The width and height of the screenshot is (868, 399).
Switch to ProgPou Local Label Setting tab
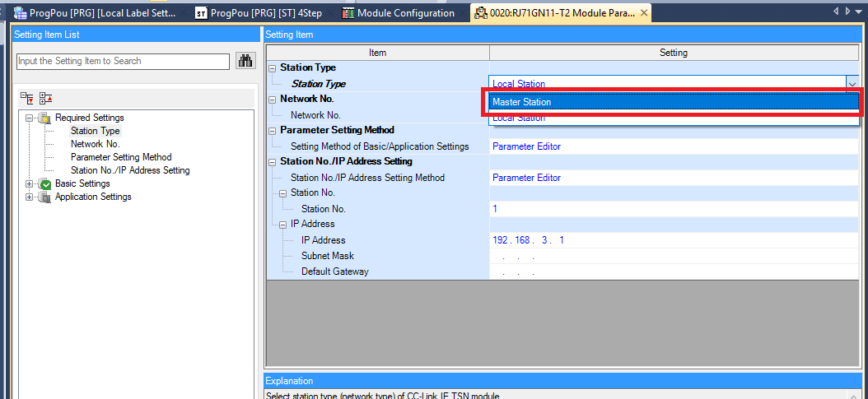(95, 12)
